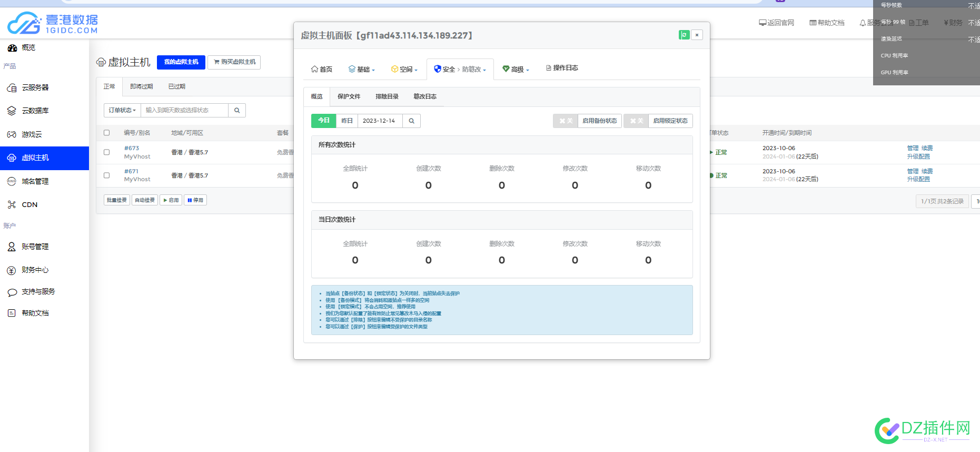Image resolution: width=980 pixels, height=452 pixels.
Task: Check the checkbox for host #673
Action: (x=107, y=152)
